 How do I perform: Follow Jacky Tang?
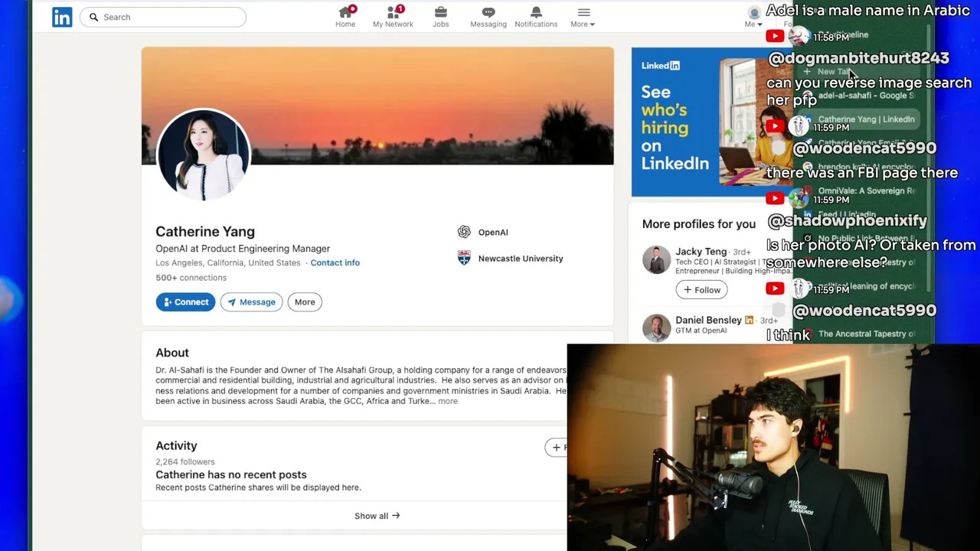[701, 290]
